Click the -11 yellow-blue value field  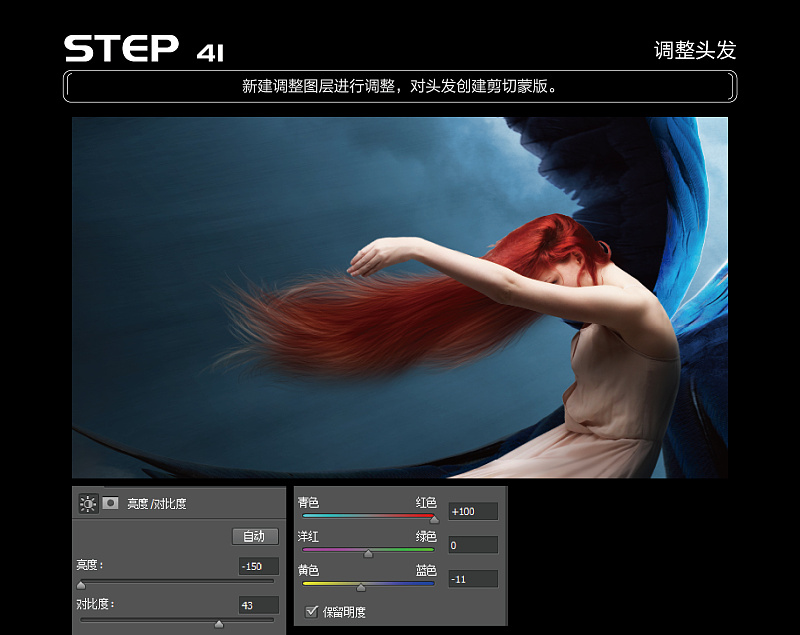coord(473,579)
